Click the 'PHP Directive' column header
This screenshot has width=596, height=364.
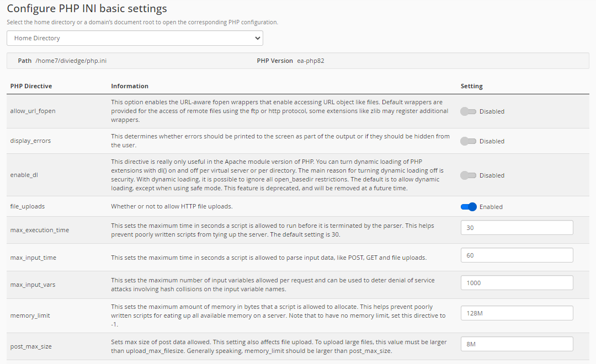point(31,86)
